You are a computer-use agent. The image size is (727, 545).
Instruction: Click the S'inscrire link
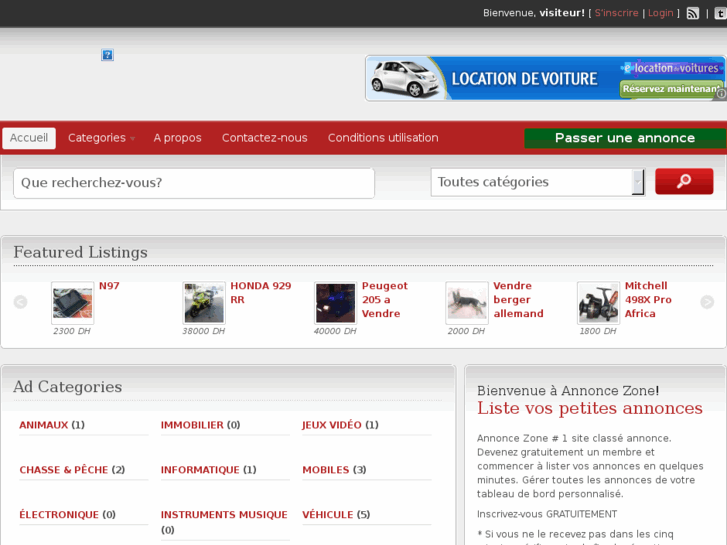616,13
